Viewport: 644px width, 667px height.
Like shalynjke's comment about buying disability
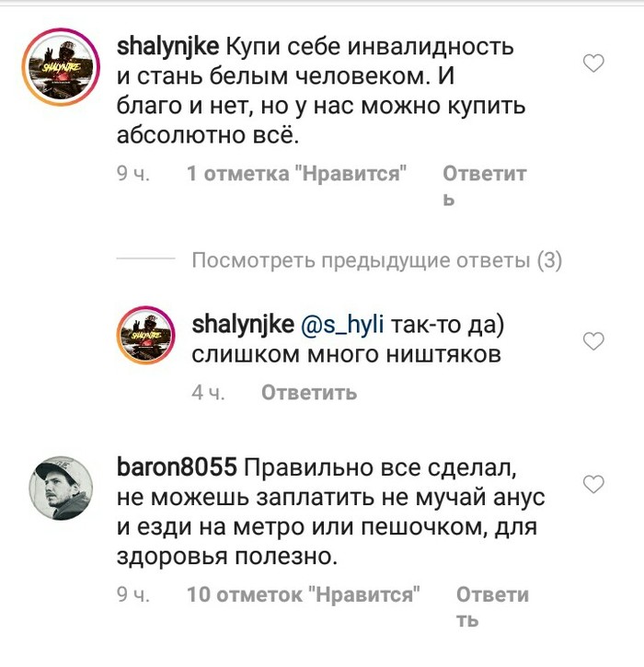593,63
